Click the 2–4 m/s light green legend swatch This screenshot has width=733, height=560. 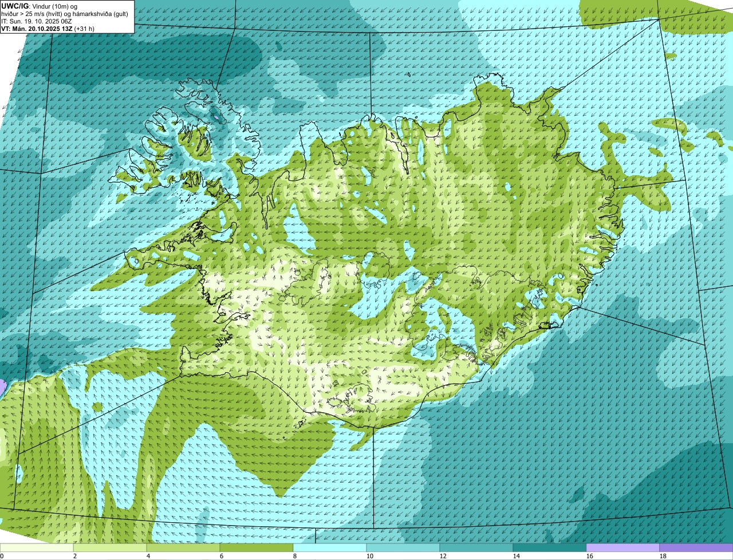[x=110, y=548]
